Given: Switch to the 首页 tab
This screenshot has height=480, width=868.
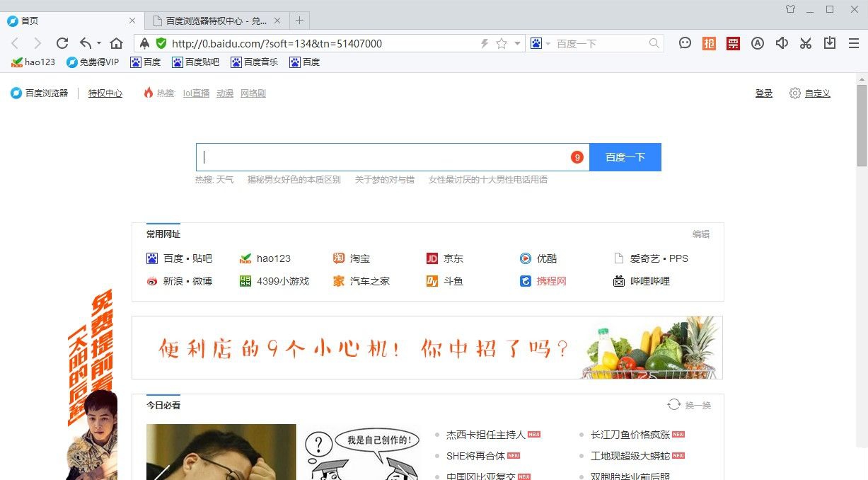Looking at the screenshot, I should point(72,21).
